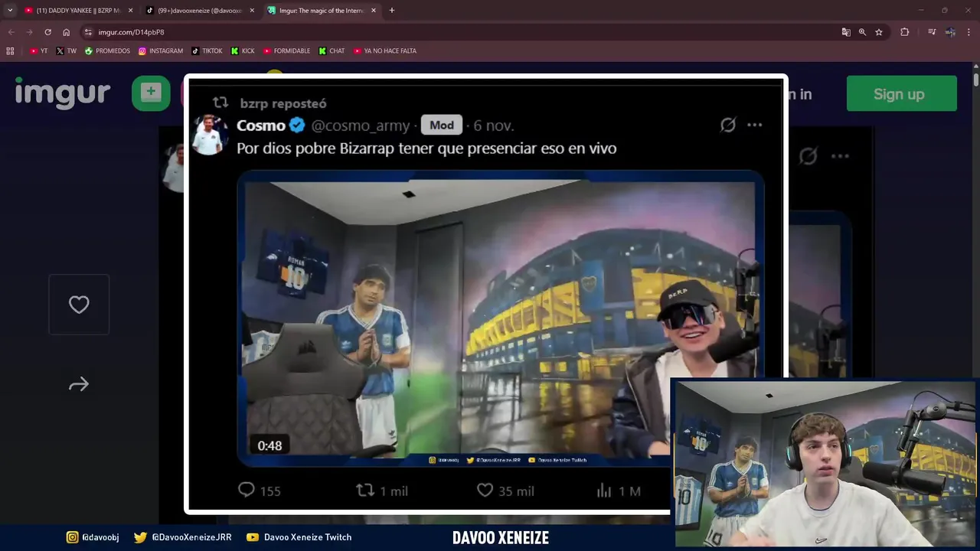Click the background three-dot menu behind the tweet
Screen dimensions: 980x551
pos(840,156)
